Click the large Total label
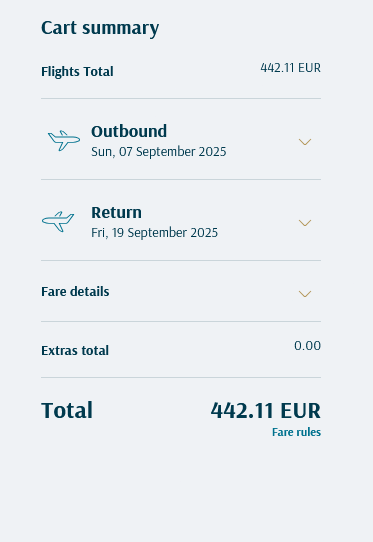The width and height of the screenshot is (373, 542). click(67, 410)
